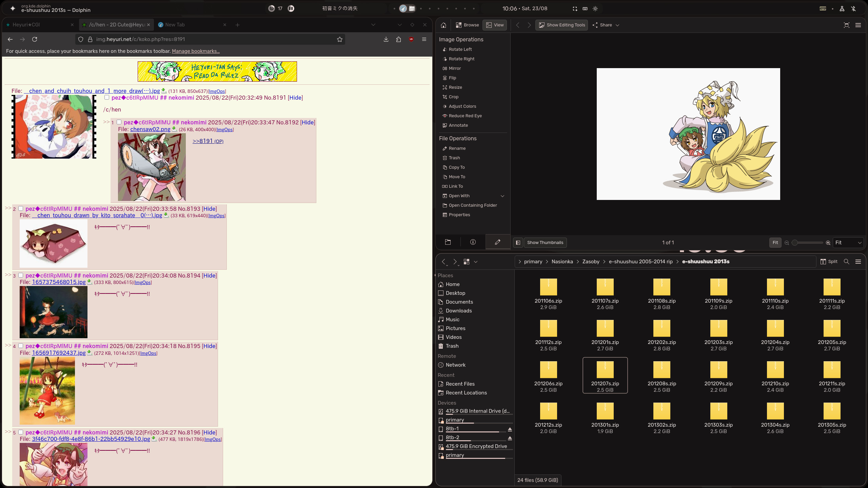Viewport: 868px width, 488px height.
Task: Tick the checkbox for post No.8192
Action: click(x=119, y=122)
